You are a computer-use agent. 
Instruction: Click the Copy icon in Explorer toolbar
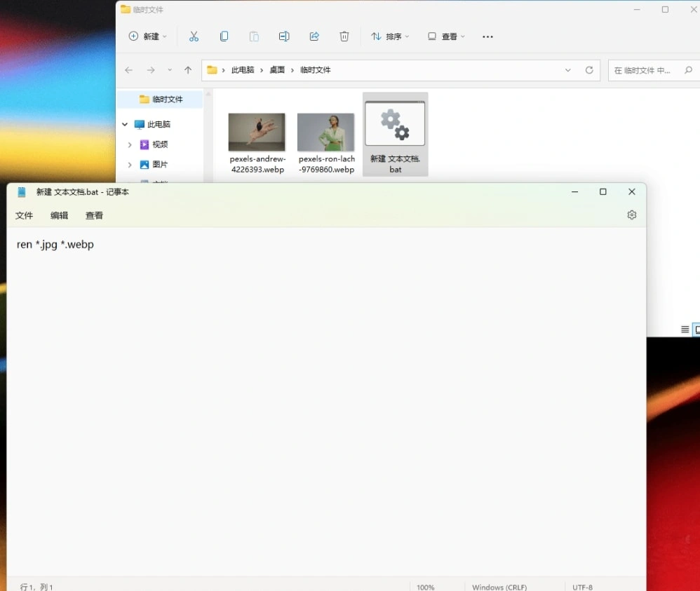[224, 36]
